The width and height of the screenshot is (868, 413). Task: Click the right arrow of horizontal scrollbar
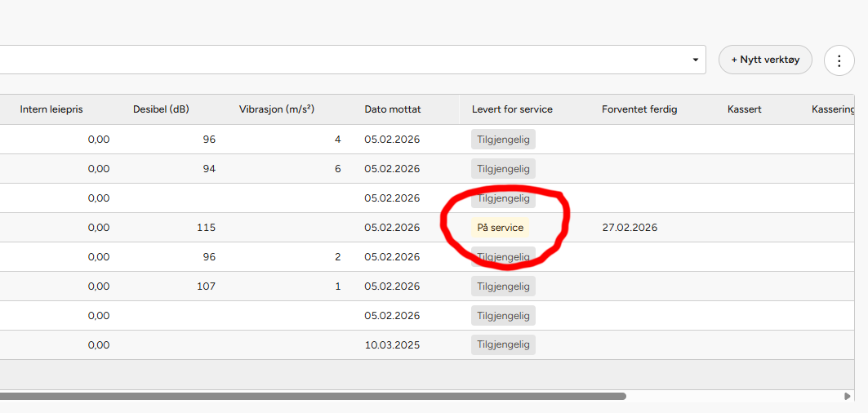[x=847, y=397]
